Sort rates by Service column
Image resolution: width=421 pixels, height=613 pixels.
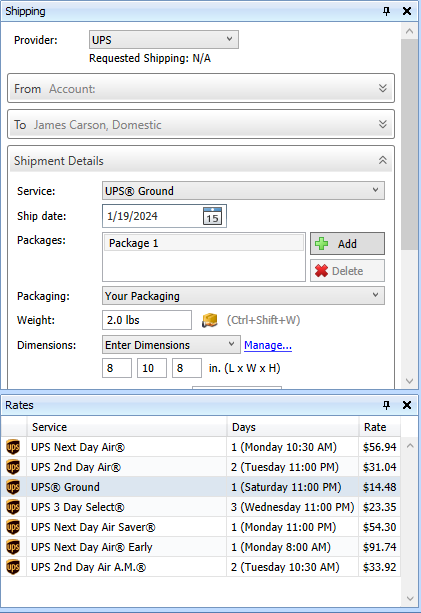[127, 427]
